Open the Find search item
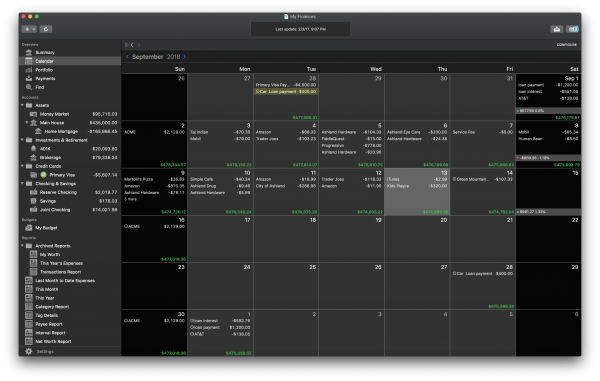 [x=39, y=87]
